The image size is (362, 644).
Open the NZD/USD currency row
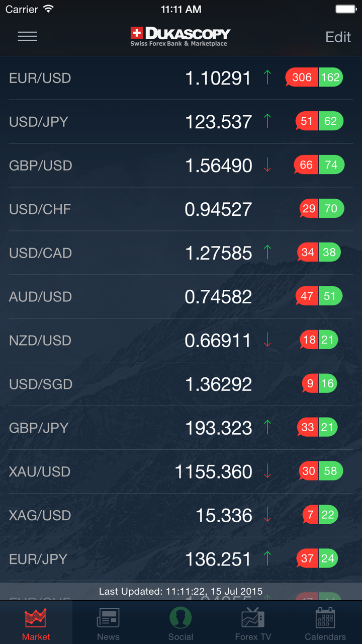coord(181,340)
